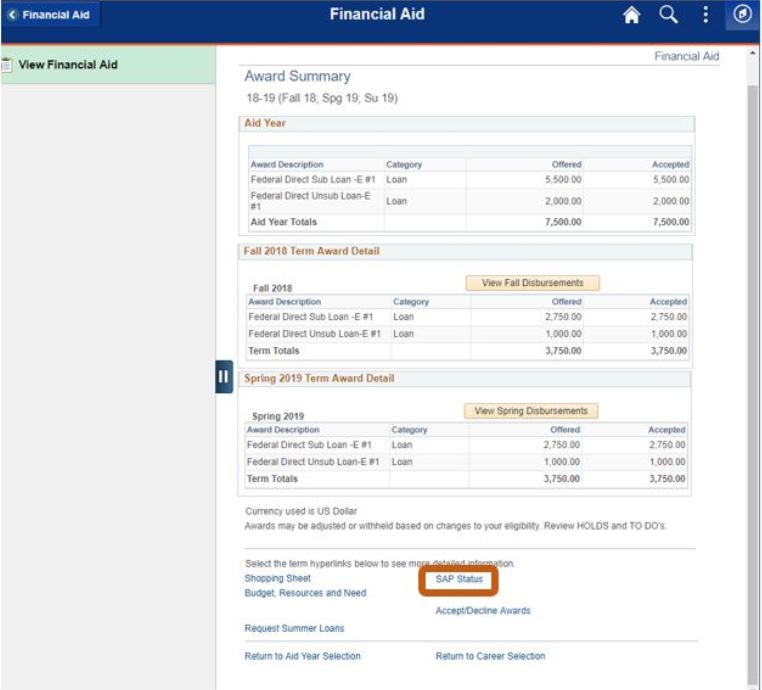Click Federal Direct Unsub Loan in Spring 2019 table
The width and height of the screenshot is (762, 690).
pos(312,462)
